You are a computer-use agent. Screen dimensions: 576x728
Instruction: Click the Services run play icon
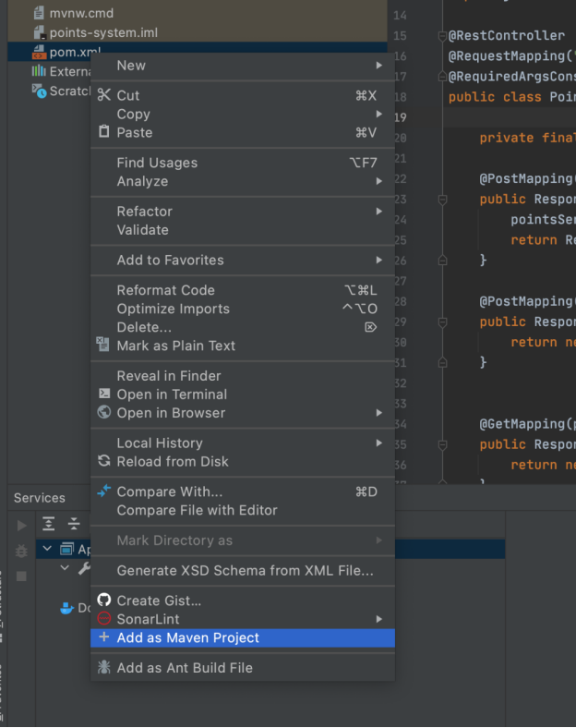click(x=21, y=525)
